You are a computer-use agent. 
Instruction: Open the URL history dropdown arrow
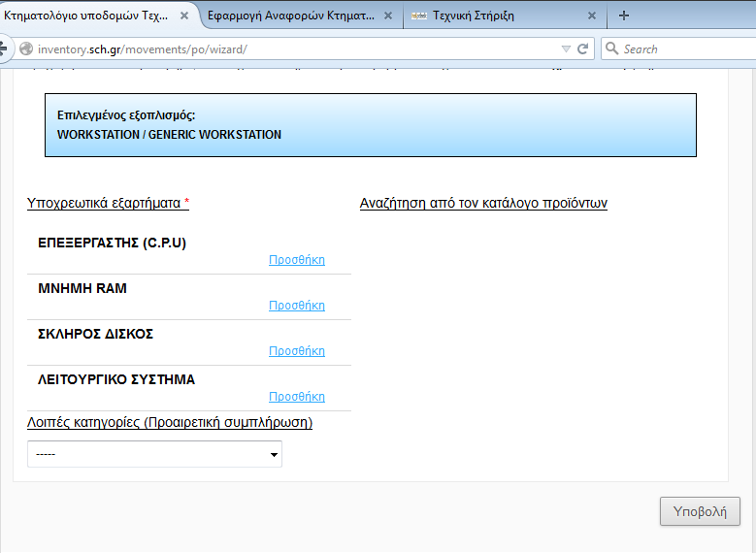[566, 49]
